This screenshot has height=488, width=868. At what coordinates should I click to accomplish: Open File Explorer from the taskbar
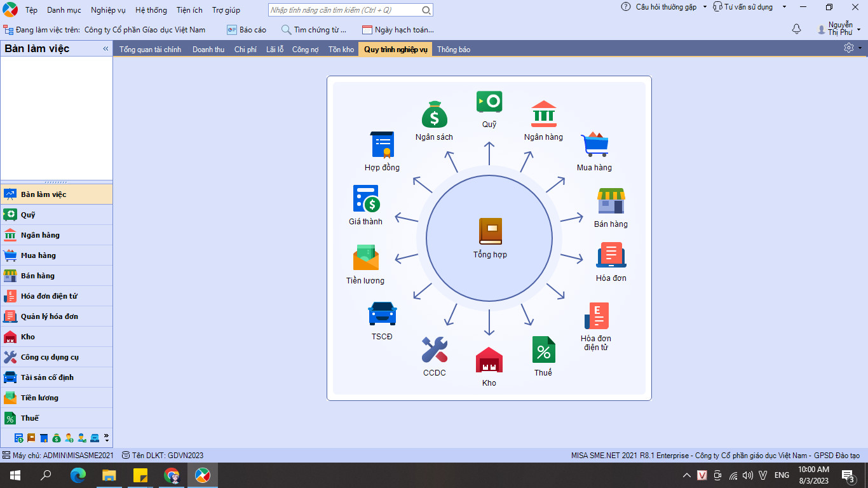click(x=109, y=475)
